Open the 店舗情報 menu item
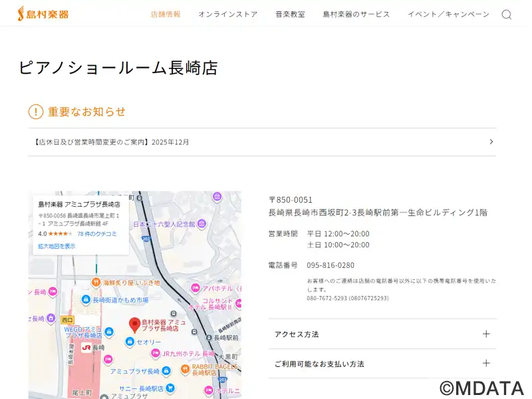 166,15
